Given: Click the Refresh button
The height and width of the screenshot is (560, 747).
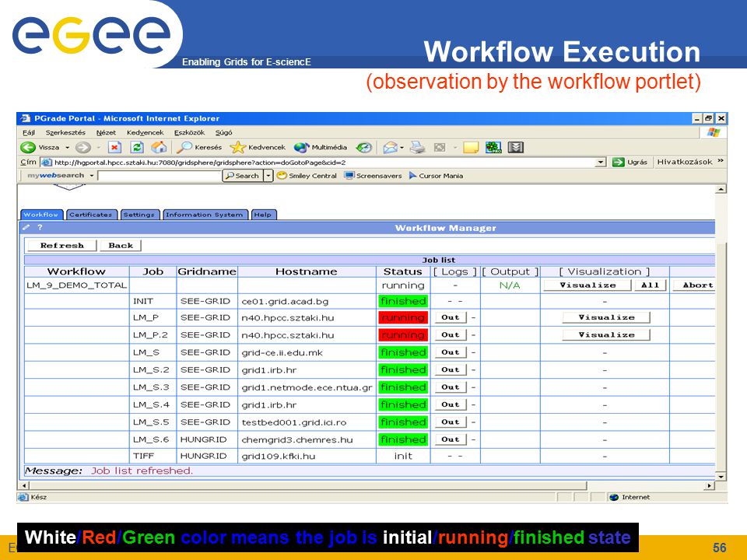Looking at the screenshot, I should [62, 245].
